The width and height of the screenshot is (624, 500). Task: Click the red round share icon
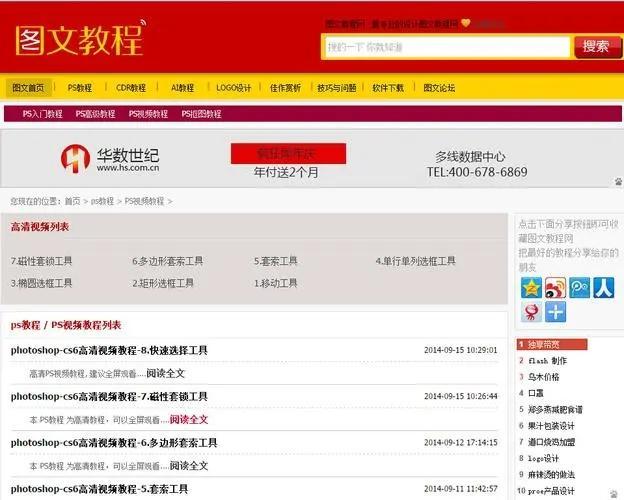coord(531,312)
